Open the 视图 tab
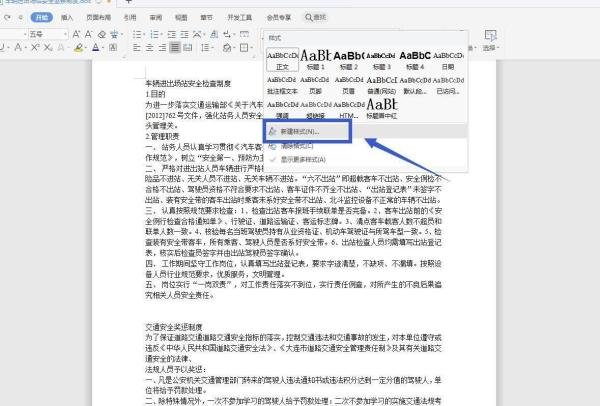Viewport: 600px width, 406px height. point(181,18)
